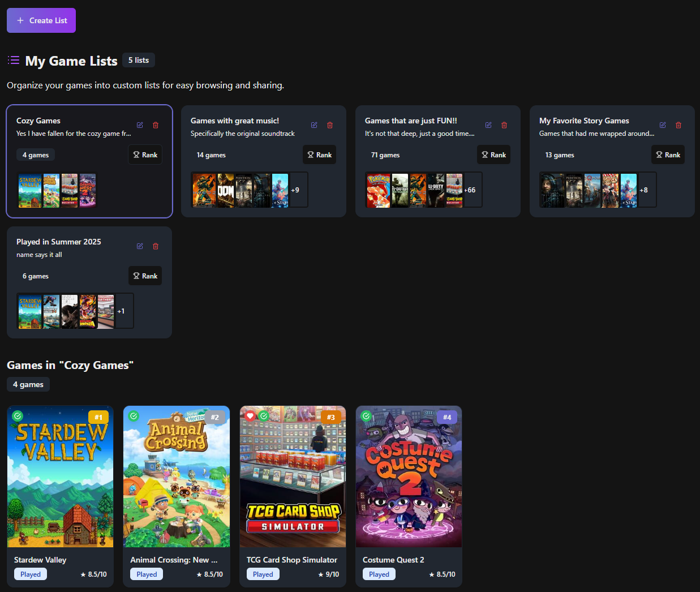Click the Stardew Valley game title
700x592 pixels.
(x=40, y=560)
